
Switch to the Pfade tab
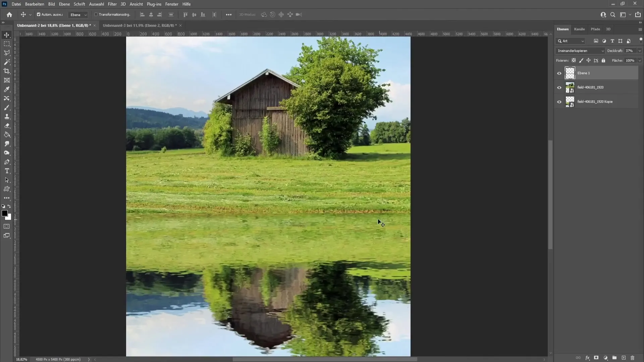[595, 29]
